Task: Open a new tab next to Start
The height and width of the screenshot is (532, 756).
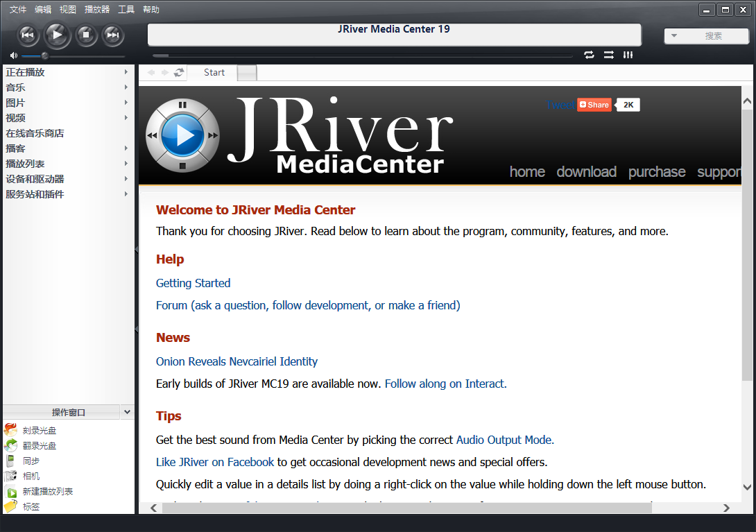Action: click(247, 73)
